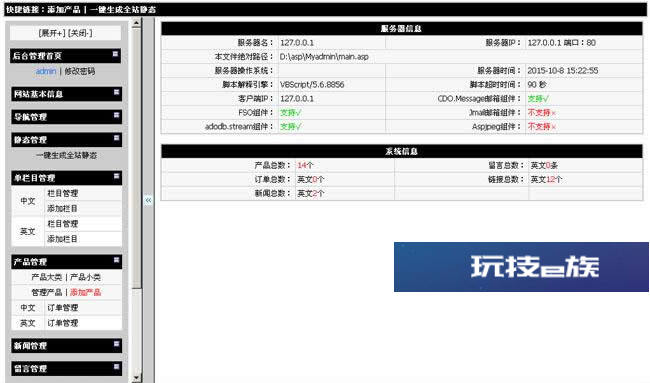Open 网站基本信息 menu header
Image resolution: width=650 pixels, height=383 pixels.
[66, 94]
